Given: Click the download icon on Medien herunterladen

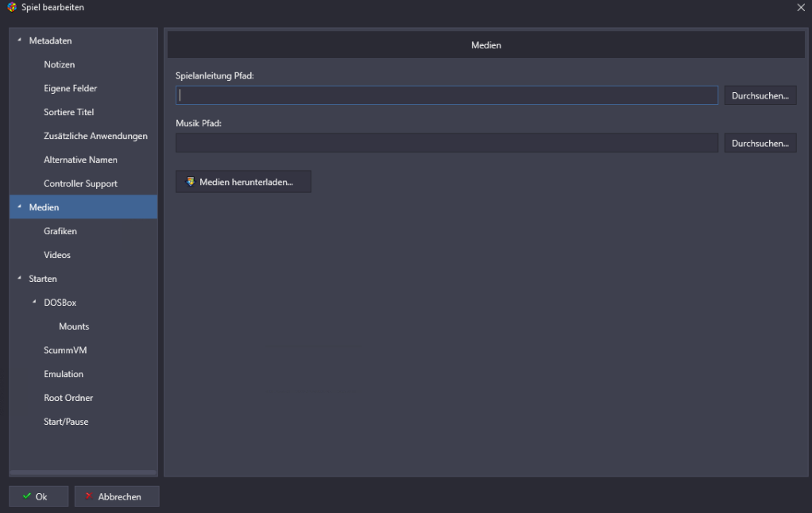Looking at the screenshot, I should [x=190, y=181].
